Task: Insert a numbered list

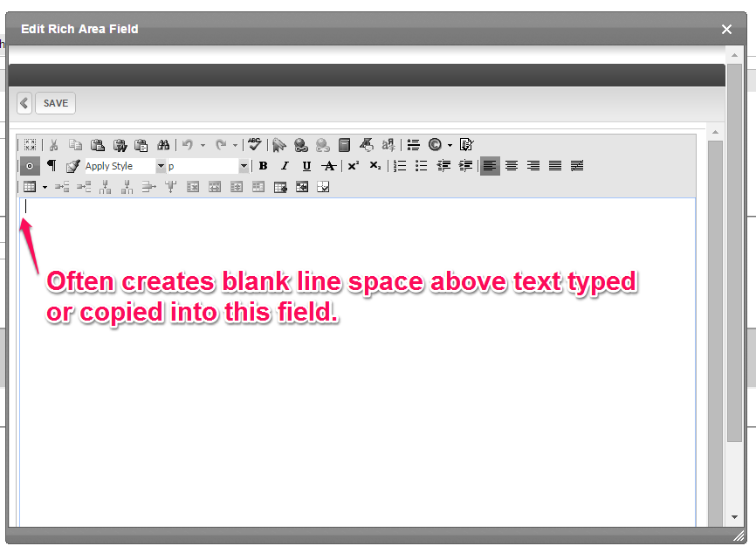Action: coord(398,166)
